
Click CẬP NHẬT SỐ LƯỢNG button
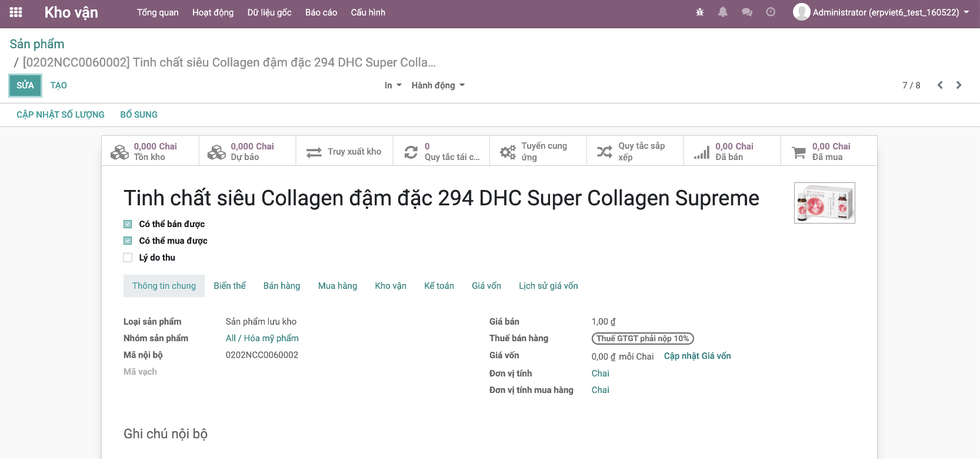point(61,115)
